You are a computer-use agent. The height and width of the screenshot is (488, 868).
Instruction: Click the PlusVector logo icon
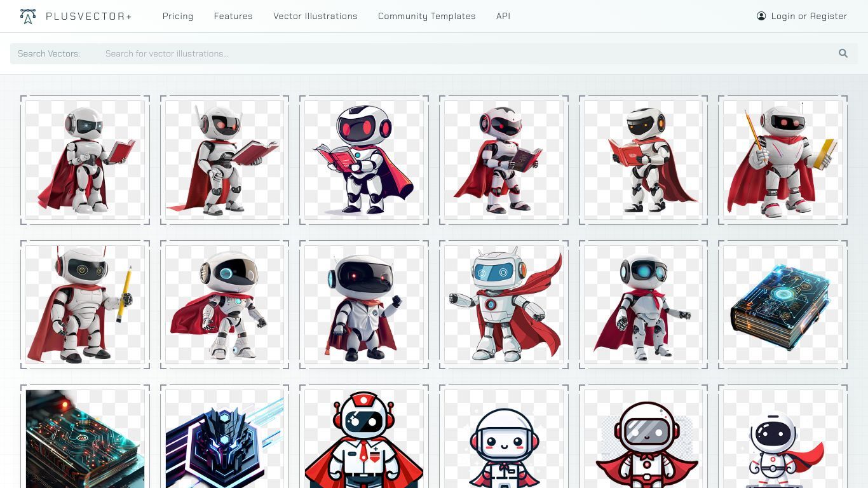pyautogui.click(x=28, y=16)
